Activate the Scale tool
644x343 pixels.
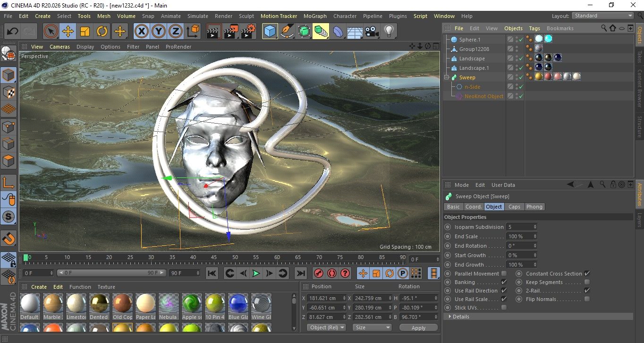[85, 32]
